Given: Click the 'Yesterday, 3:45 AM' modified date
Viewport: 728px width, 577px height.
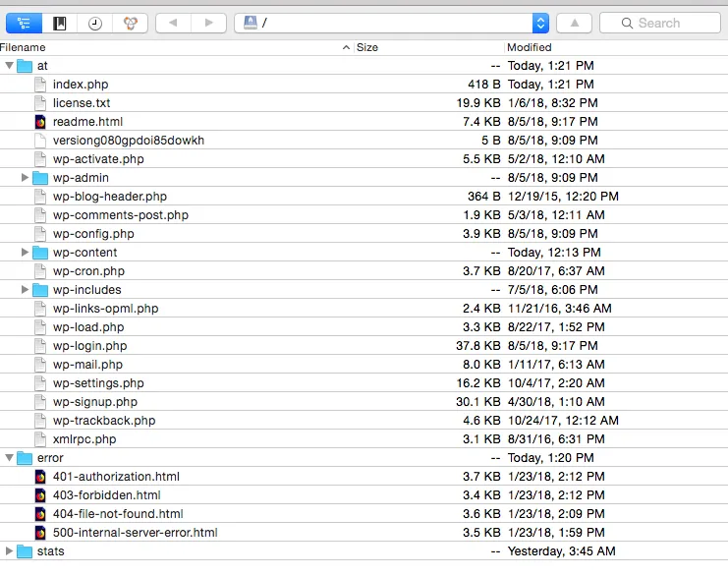Looking at the screenshot, I should (561, 551).
